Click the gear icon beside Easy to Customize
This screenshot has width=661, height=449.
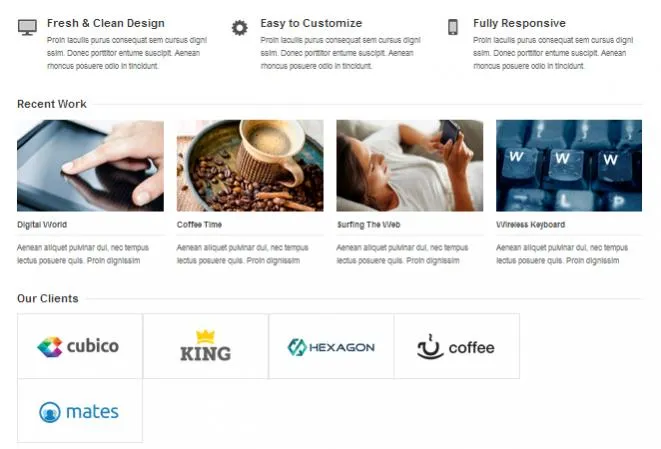(x=240, y=28)
